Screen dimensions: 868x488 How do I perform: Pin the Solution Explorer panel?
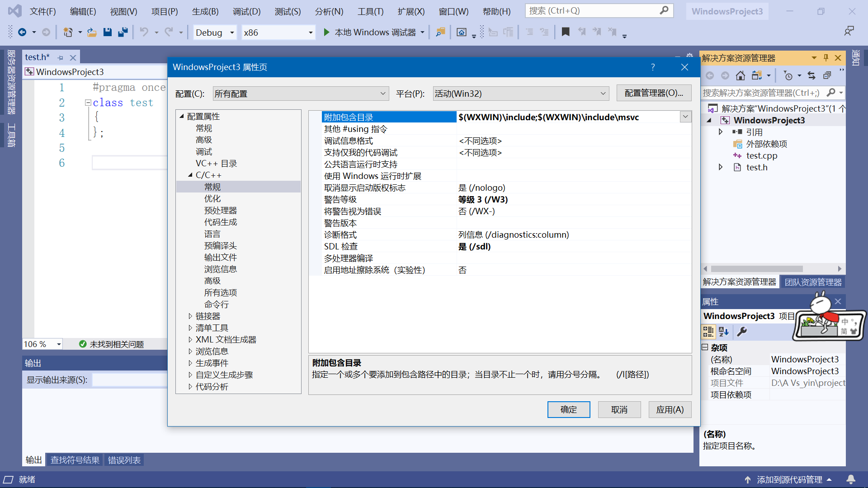tap(826, 57)
